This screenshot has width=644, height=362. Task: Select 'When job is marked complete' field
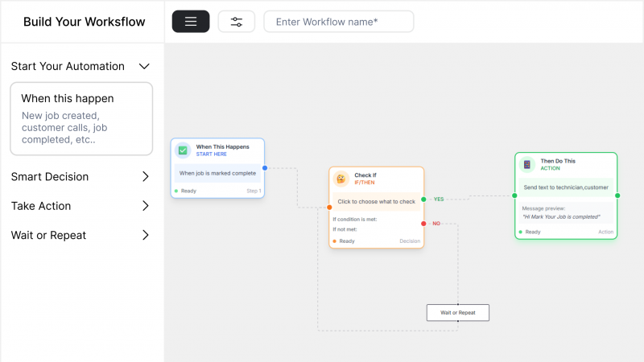(x=217, y=173)
